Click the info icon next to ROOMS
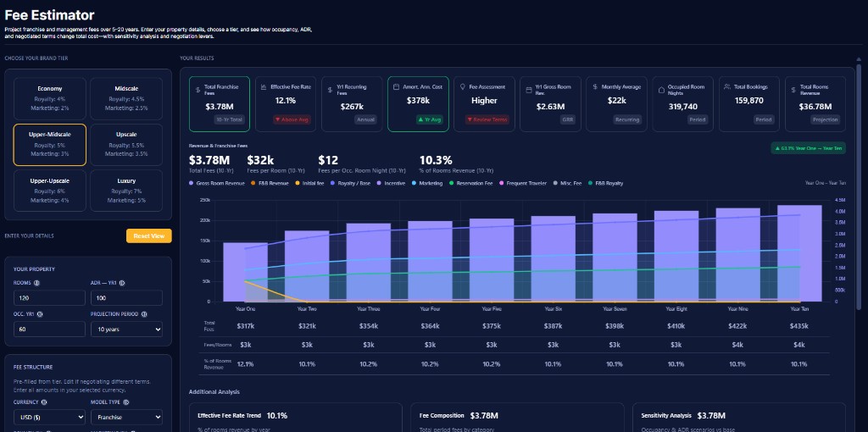Screen dimensions: 868x432 (x=36, y=283)
